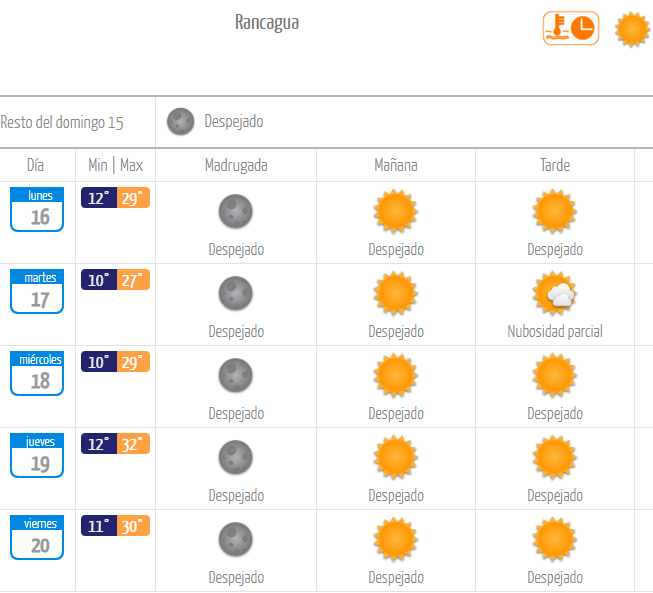The height and width of the screenshot is (593, 653).
Task: Select lunes Madrugada moon icon
Action: pyautogui.click(x=236, y=211)
